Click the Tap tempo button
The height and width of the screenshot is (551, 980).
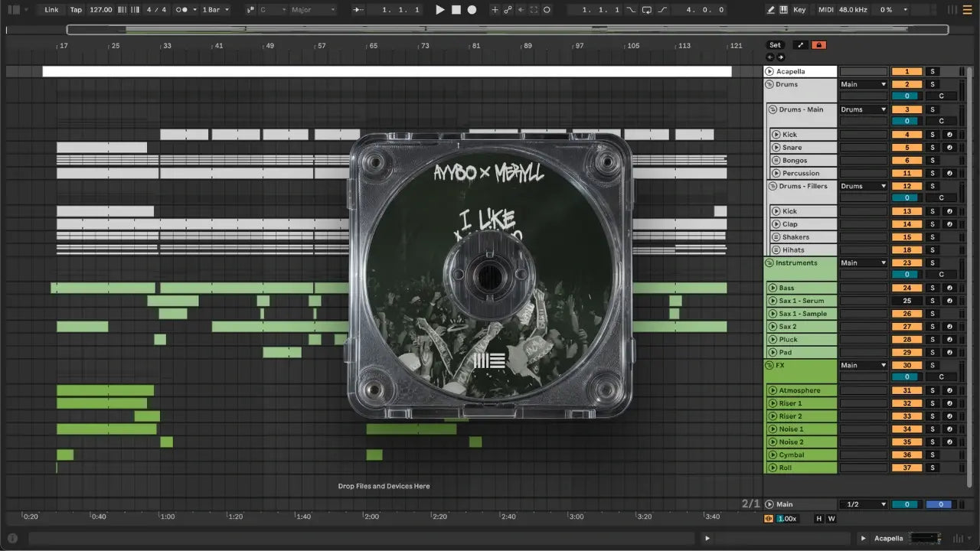tap(76, 10)
